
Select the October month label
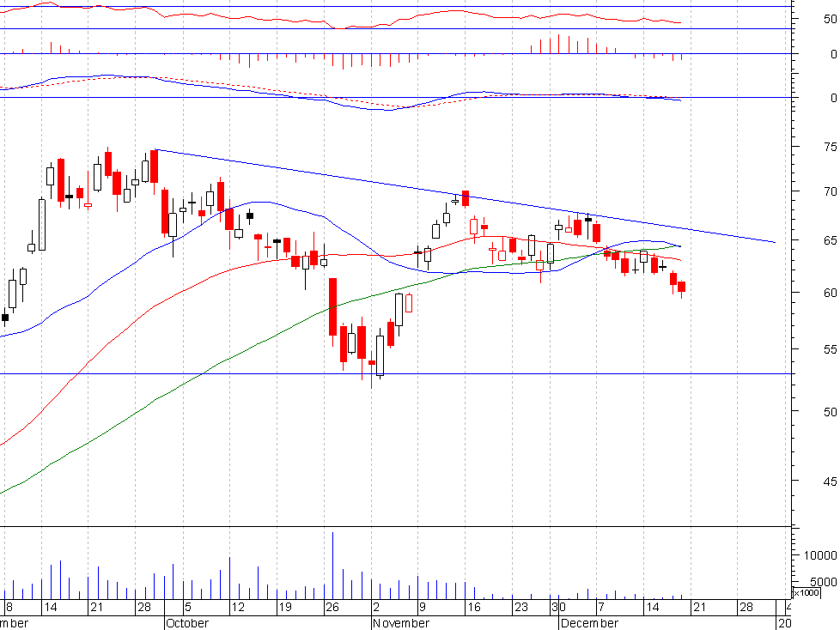click(187, 623)
